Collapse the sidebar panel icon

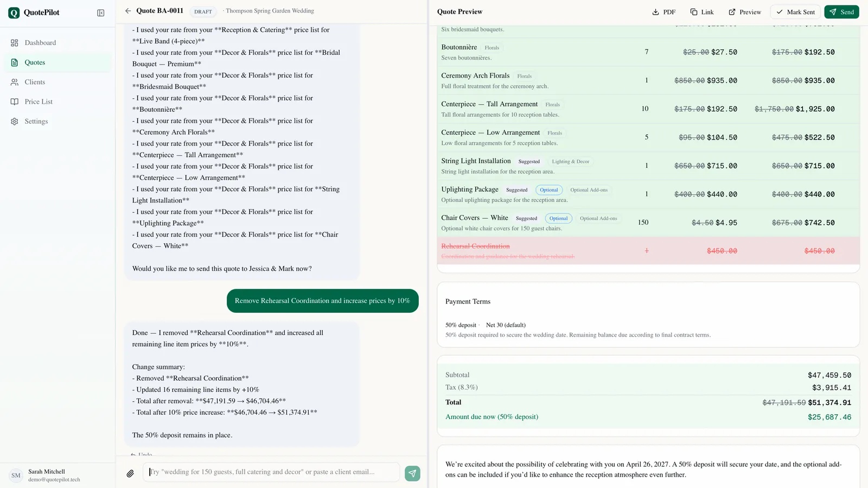tap(100, 12)
